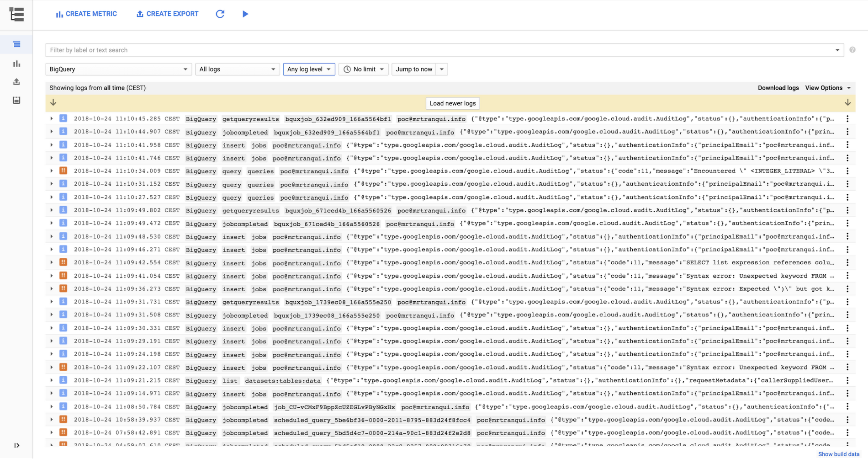
Task: Click bquxjob_1739ec08_166a555e250 in getqueryresults row
Action: 338,302
